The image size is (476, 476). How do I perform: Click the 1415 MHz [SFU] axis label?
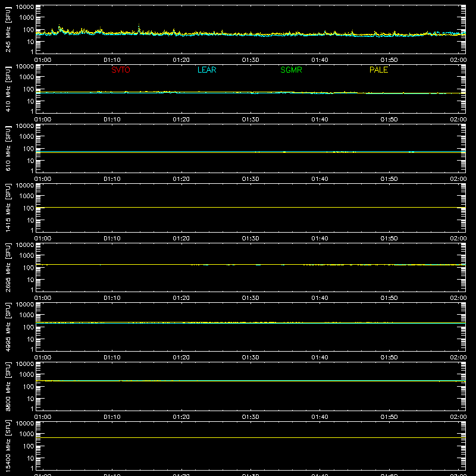click(x=8, y=208)
